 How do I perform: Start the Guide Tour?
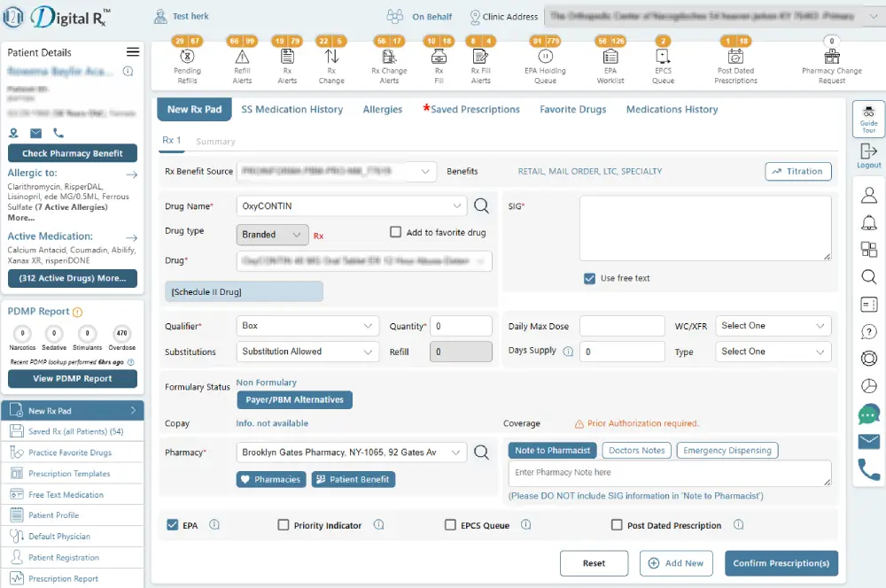coord(868,119)
